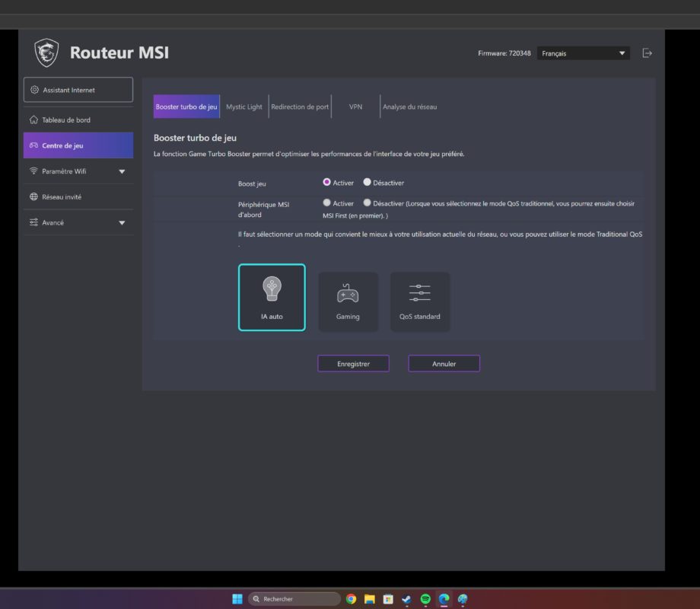Click the Périphérique MSI d'abord label
The image size is (700, 609).
point(263,209)
